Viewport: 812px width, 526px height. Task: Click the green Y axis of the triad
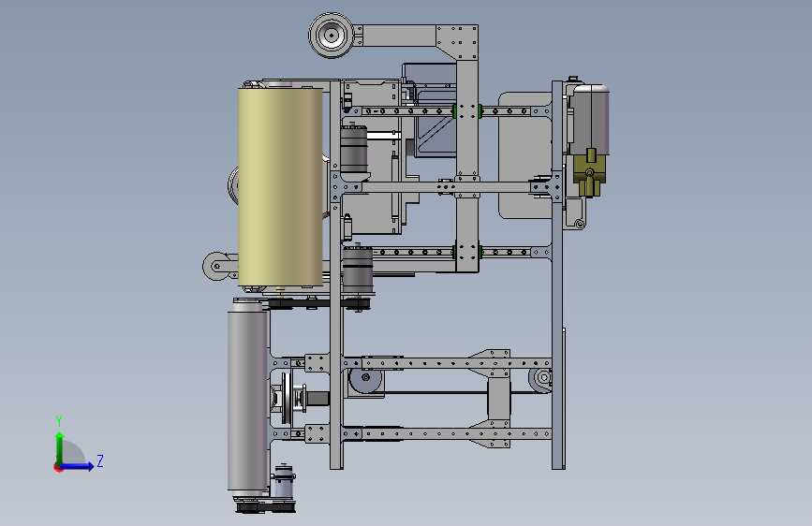[x=60, y=449]
